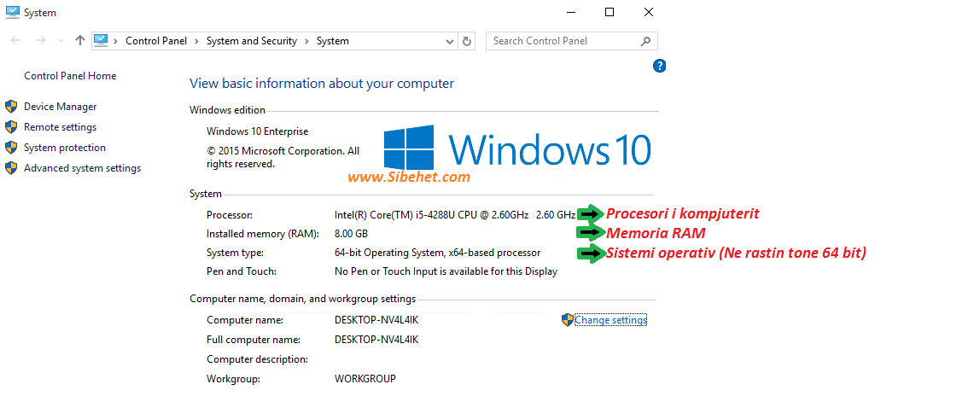Click the Computer name value DESKTOP-NV4L4IK
This screenshot has width=980, height=402.
coord(376,320)
